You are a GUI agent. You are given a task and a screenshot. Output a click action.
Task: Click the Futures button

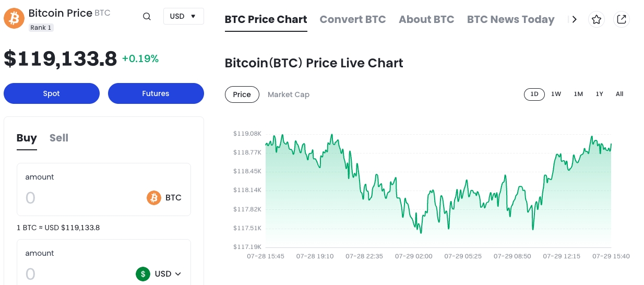(156, 93)
